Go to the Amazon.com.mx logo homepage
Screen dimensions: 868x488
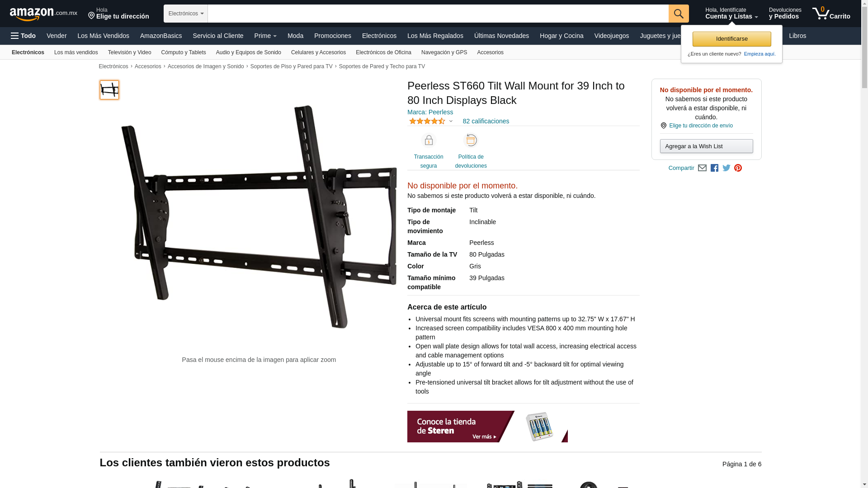[43, 14]
